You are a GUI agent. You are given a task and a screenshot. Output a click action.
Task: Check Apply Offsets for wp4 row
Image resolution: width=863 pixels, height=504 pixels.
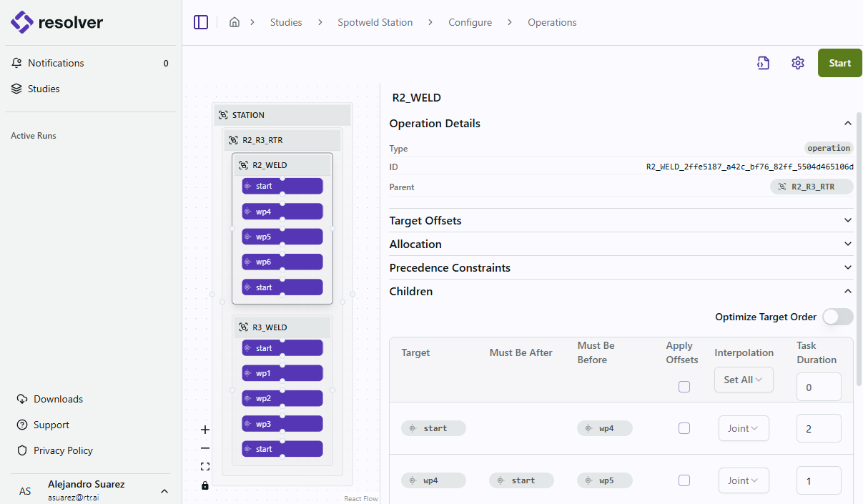pyautogui.click(x=684, y=480)
